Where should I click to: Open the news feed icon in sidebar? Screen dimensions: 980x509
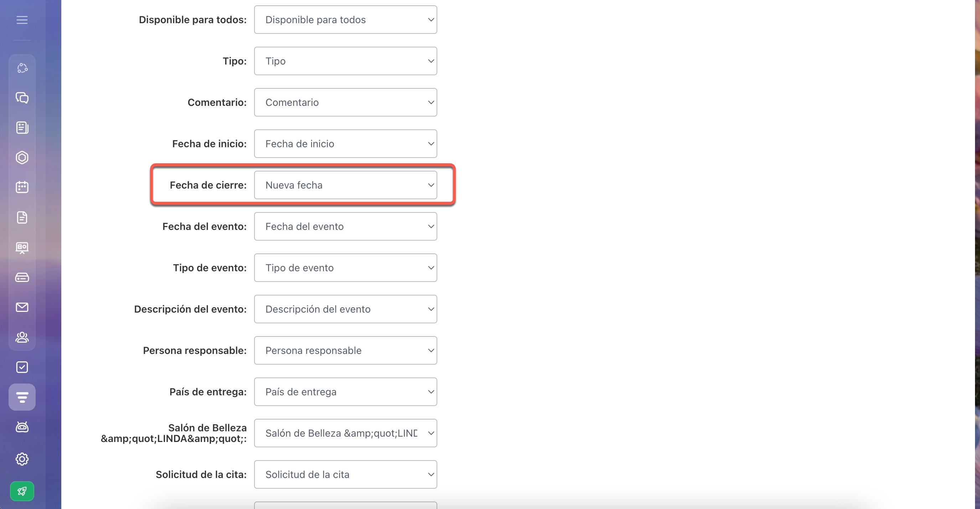tap(22, 128)
